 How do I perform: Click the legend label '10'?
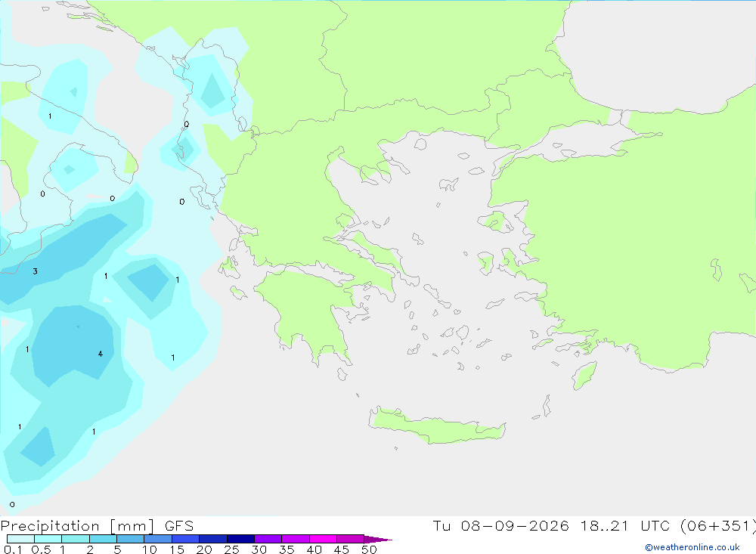150,549
